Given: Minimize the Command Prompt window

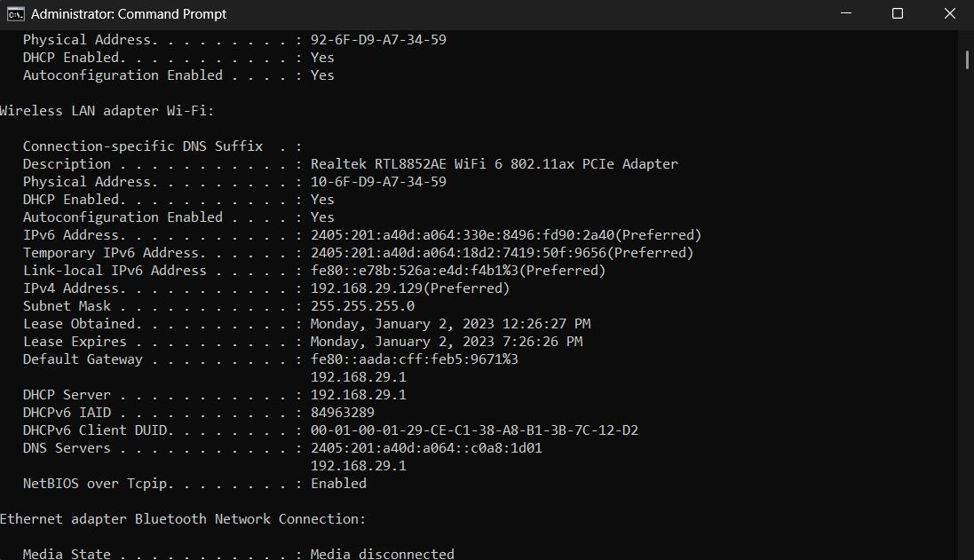Looking at the screenshot, I should pos(846,13).
